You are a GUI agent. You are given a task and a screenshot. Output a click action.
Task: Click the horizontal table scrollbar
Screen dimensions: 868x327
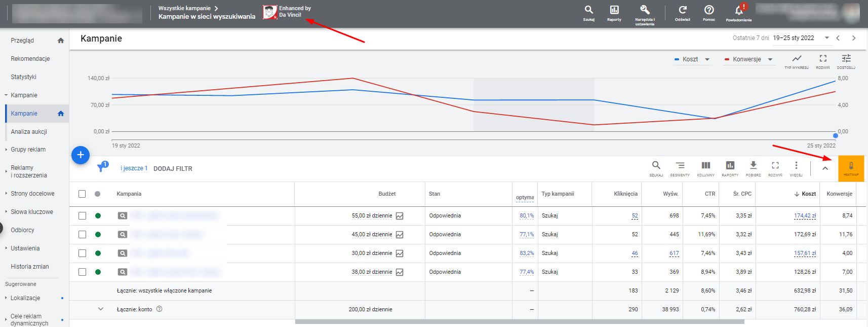click(x=520, y=321)
